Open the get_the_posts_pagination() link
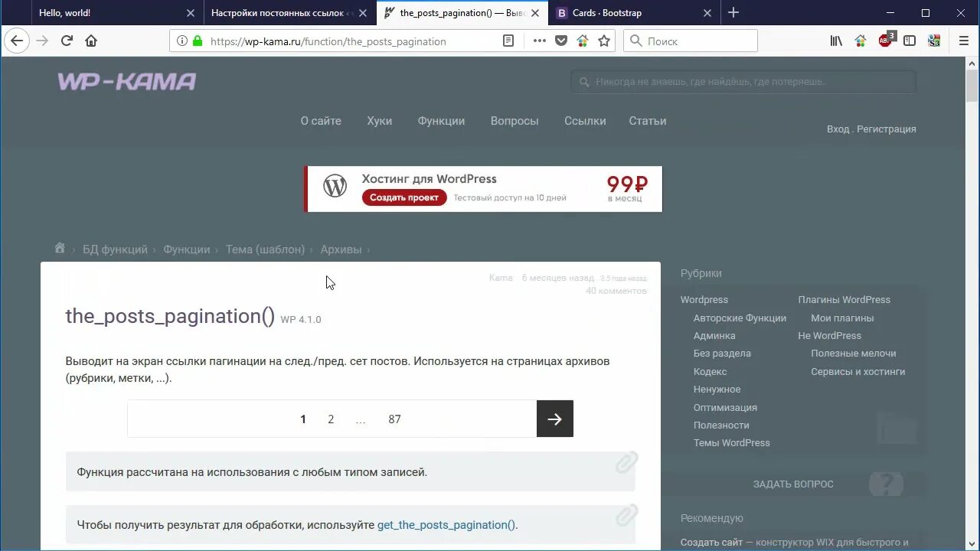 pyautogui.click(x=446, y=525)
